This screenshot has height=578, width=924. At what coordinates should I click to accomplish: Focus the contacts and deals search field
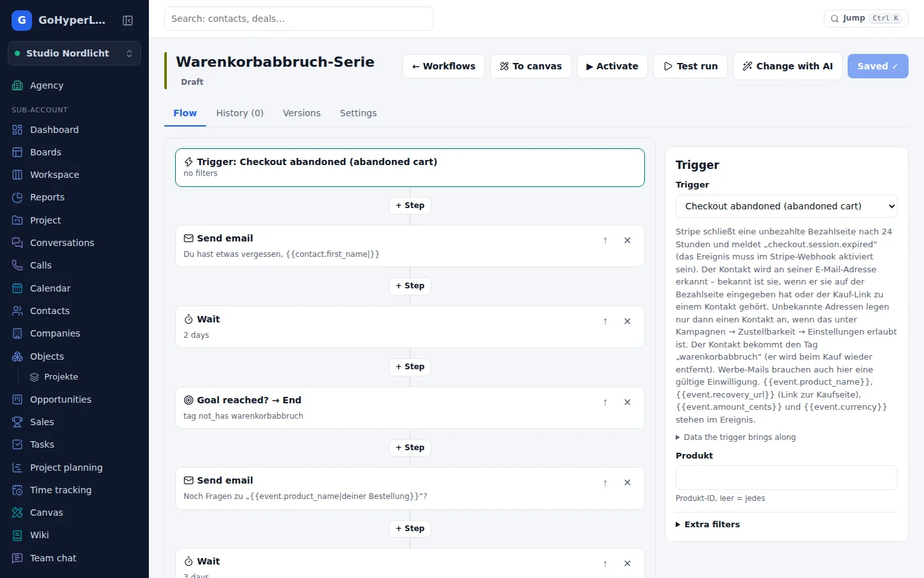pyautogui.click(x=299, y=19)
